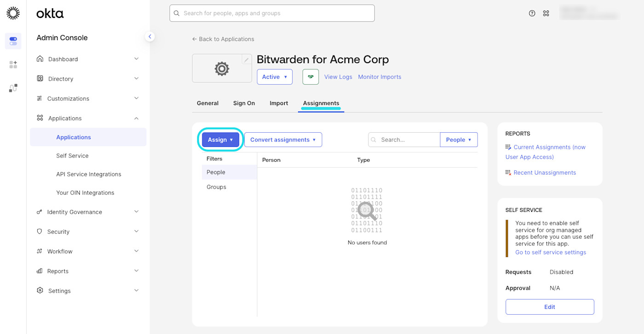The image size is (644, 334).
Task: Click the Identity Governance key icon
Action: pos(39,212)
